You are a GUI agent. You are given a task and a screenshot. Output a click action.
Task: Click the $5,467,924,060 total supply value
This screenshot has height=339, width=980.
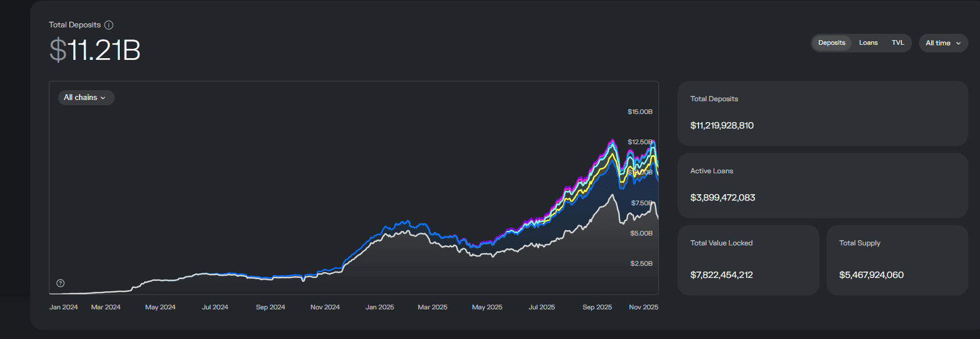(871, 275)
